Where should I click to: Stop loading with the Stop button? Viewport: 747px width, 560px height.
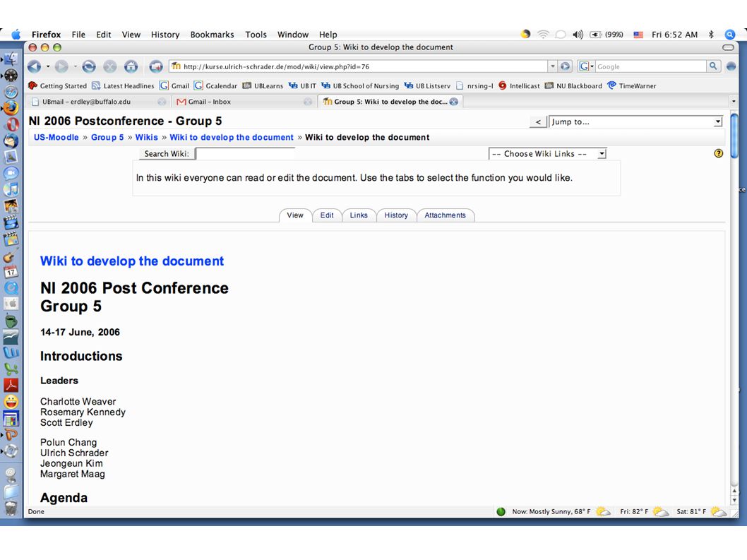pos(110,66)
